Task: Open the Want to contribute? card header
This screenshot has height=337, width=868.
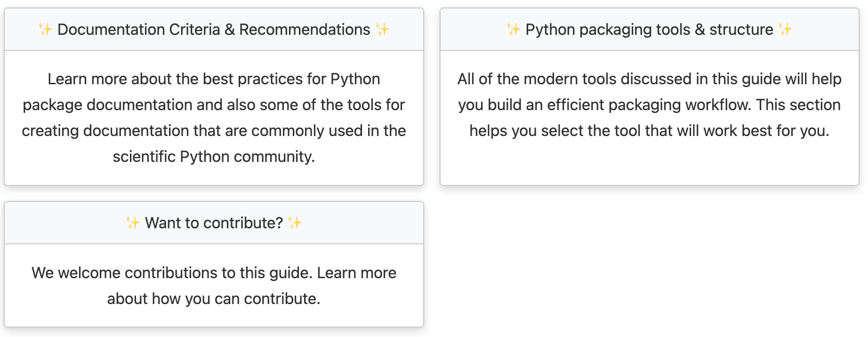Action: click(x=214, y=223)
